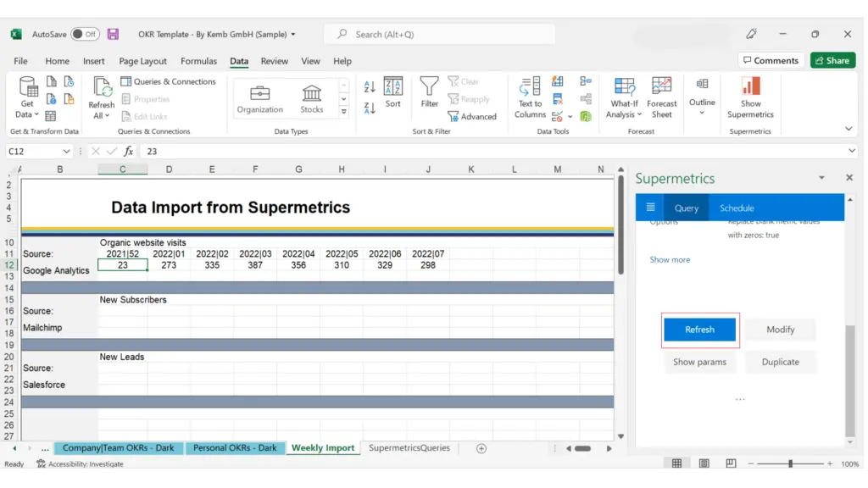
Task: Expand the formula bar
Action: 851,151
